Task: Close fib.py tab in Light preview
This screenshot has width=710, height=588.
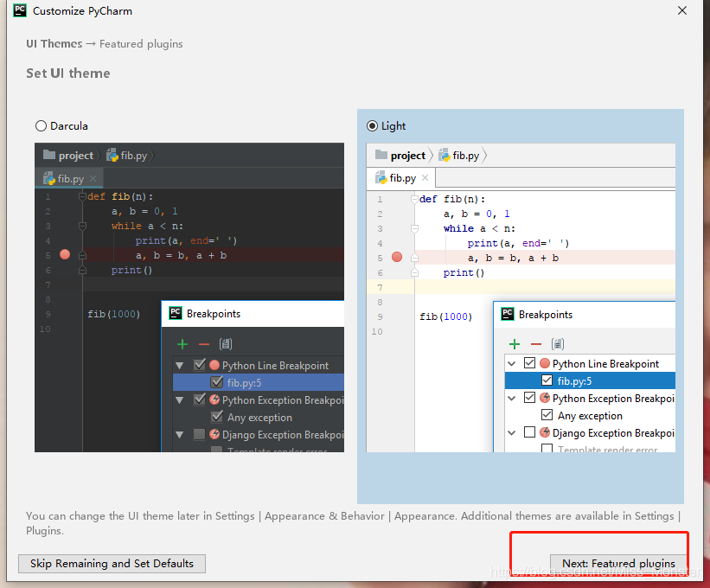Action: tap(425, 177)
